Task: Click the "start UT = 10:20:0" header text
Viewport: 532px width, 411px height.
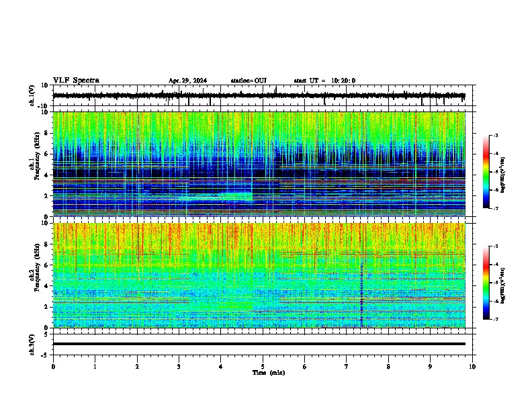Action: [324, 81]
